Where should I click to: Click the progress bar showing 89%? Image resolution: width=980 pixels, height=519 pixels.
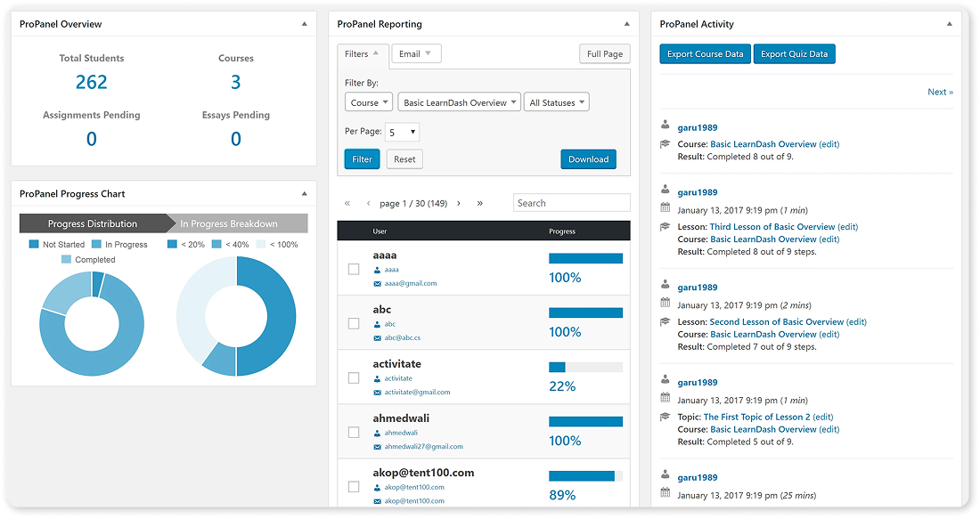585,476
